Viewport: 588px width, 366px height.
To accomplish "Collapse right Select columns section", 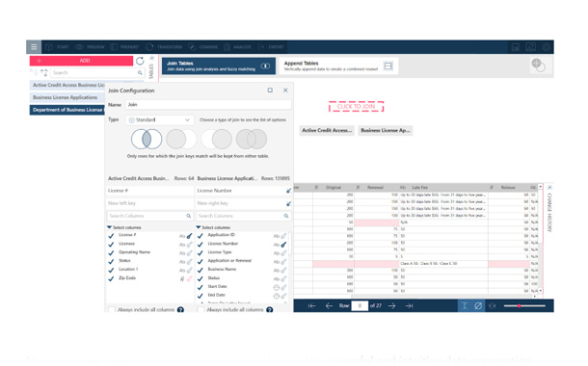I will coord(199,227).
